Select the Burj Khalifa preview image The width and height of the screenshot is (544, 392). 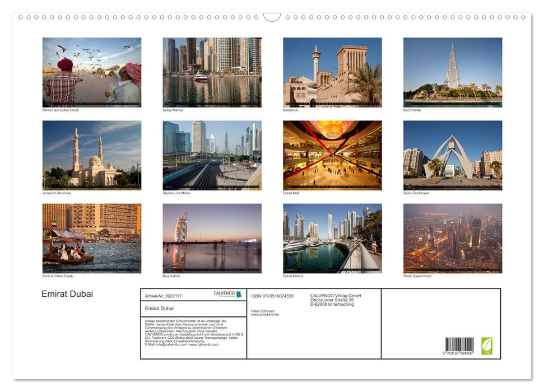point(453,72)
